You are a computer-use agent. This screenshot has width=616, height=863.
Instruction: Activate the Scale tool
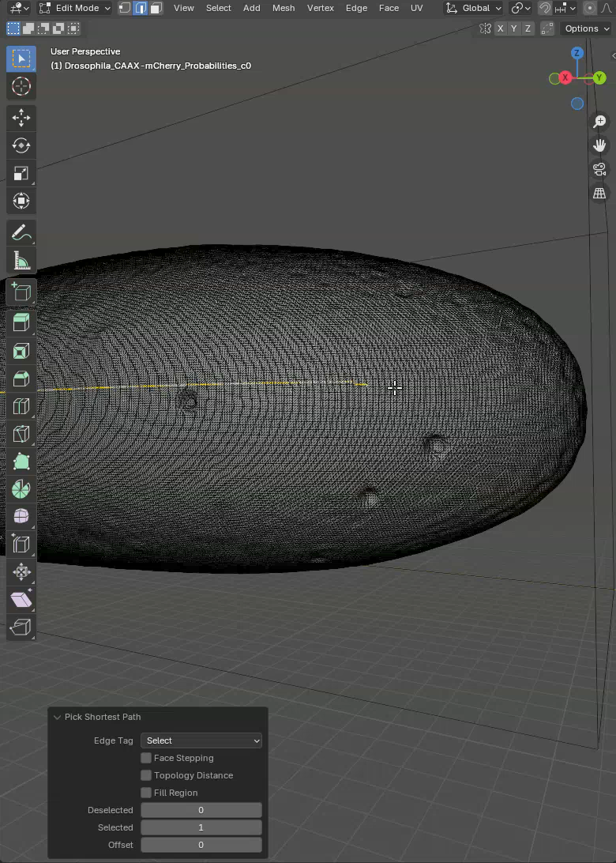click(x=21, y=173)
